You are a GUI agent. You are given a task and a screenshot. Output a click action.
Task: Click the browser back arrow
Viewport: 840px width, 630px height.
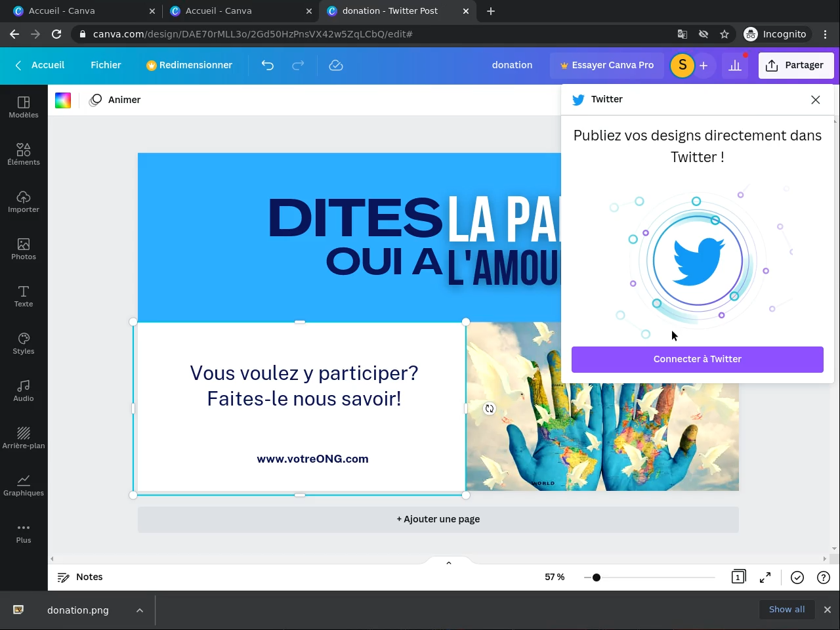pos(14,34)
